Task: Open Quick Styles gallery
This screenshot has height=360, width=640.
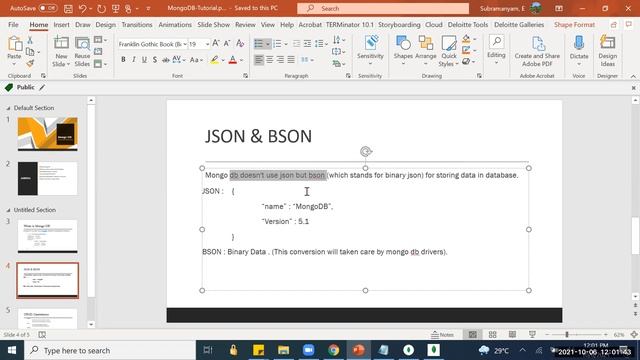Action: (x=449, y=51)
